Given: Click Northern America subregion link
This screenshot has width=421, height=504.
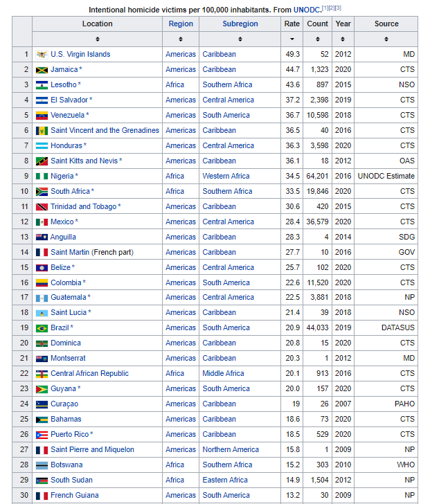Looking at the screenshot, I should tap(231, 450).
